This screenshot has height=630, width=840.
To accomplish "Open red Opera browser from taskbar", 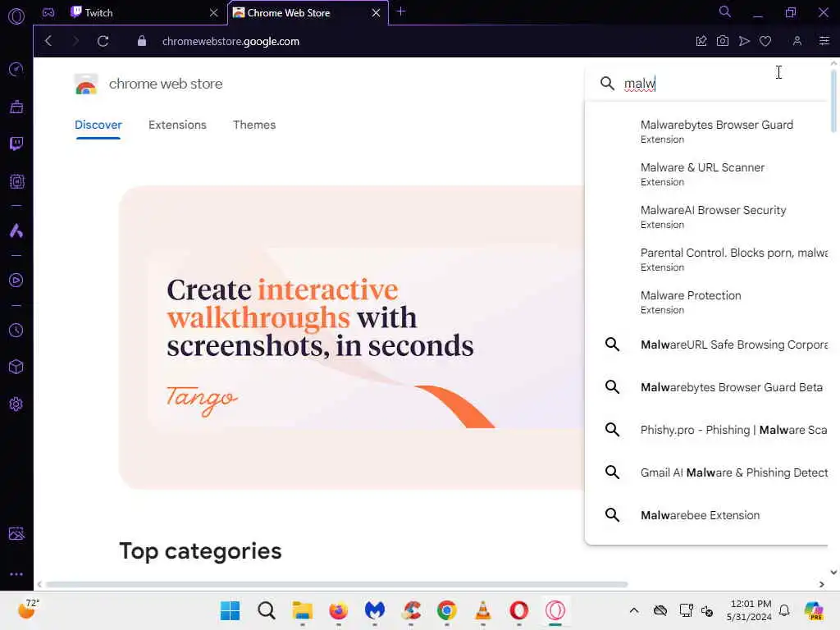I will pyautogui.click(x=519, y=610).
